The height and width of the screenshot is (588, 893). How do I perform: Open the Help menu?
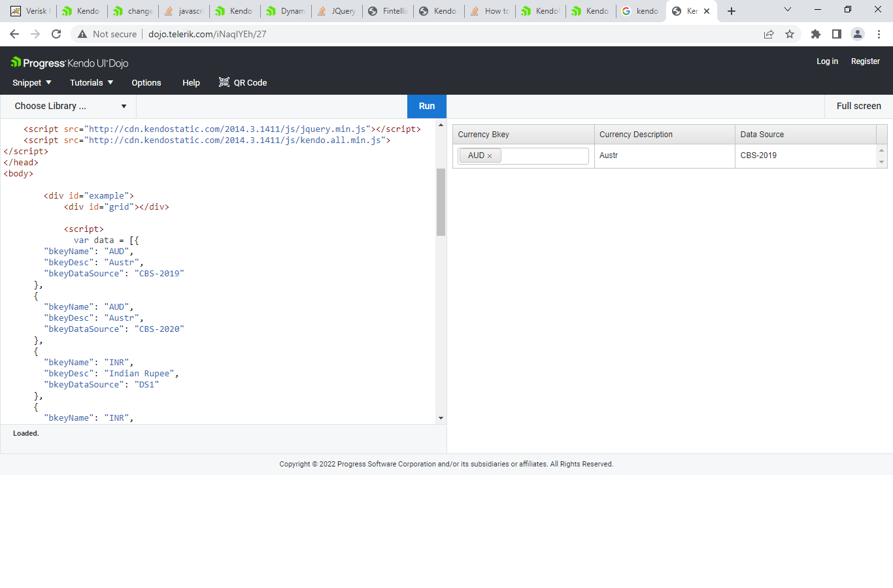(191, 83)
